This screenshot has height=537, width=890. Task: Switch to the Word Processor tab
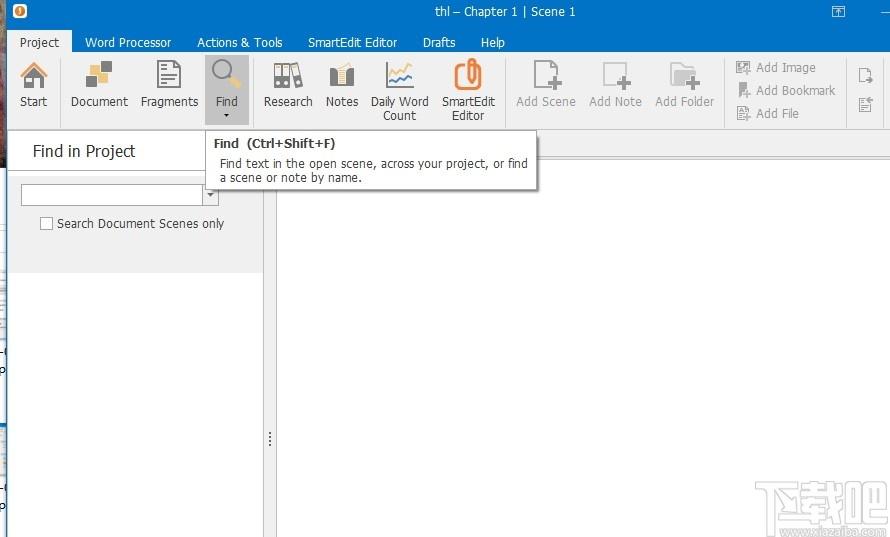pos(128,43)
